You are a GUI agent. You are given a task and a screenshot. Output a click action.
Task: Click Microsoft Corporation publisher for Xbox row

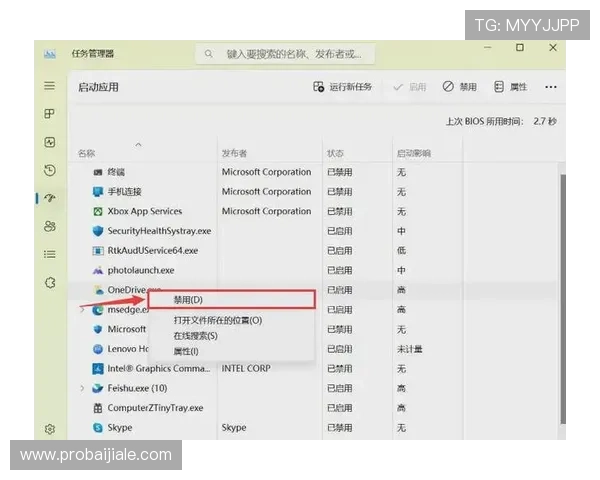[266, 211]
